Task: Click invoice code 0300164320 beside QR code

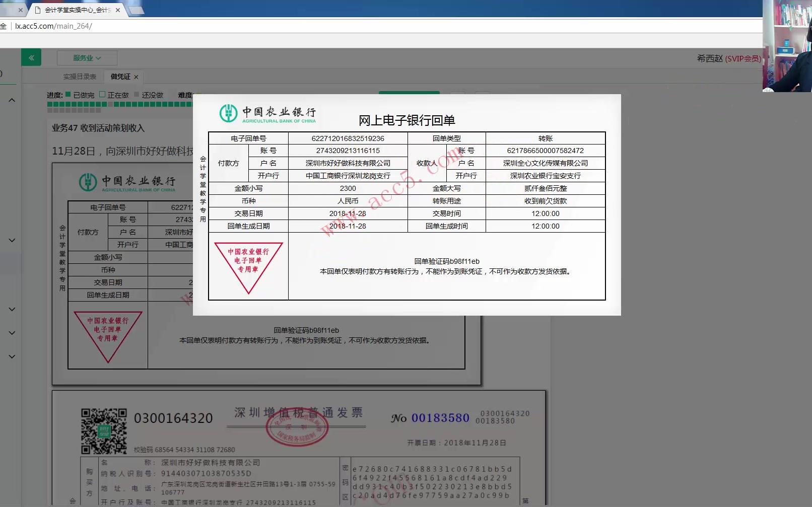Action: [173, 418]
